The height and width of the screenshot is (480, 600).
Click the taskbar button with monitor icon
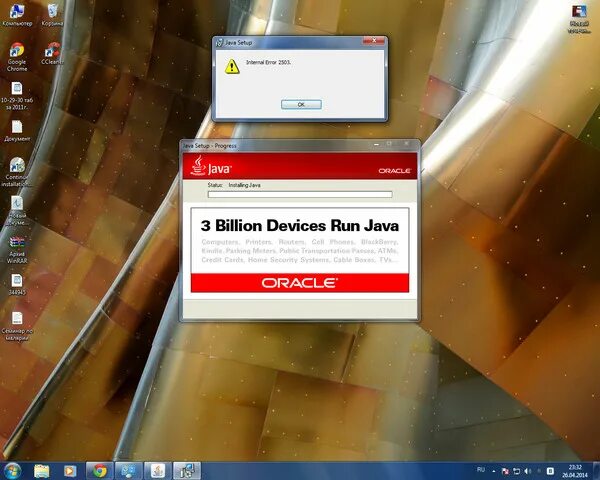tap(129, 471)
